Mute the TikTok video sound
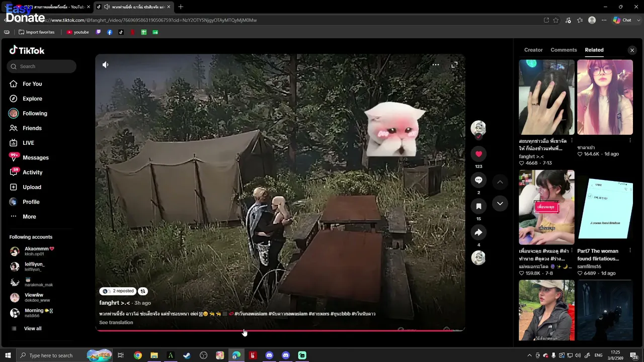 [105, 65]
